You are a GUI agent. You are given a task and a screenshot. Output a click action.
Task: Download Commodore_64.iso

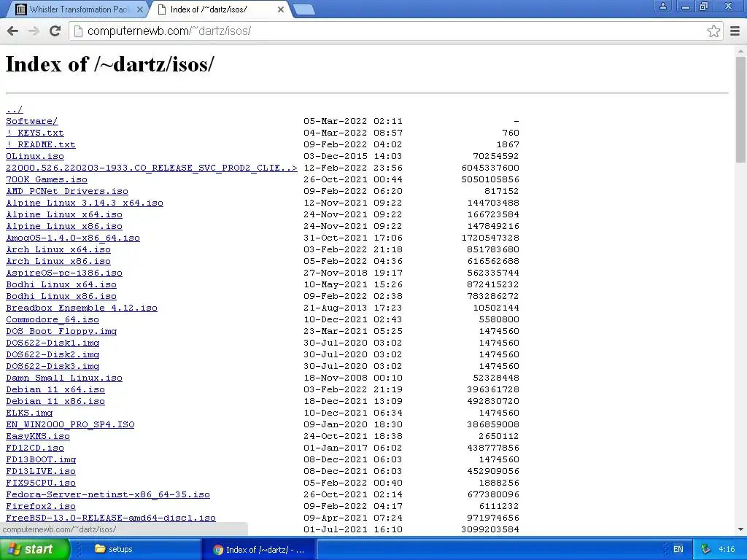coord(53,319)
